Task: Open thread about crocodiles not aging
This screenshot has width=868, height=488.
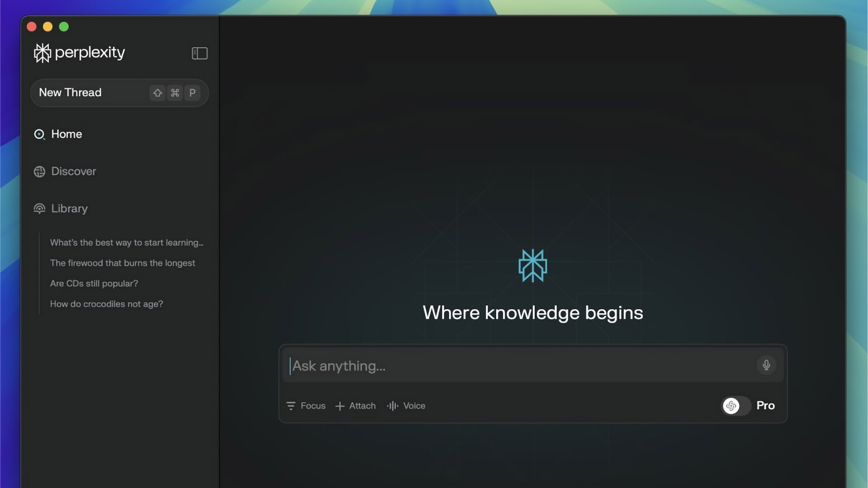Action: tap(106, 303)
